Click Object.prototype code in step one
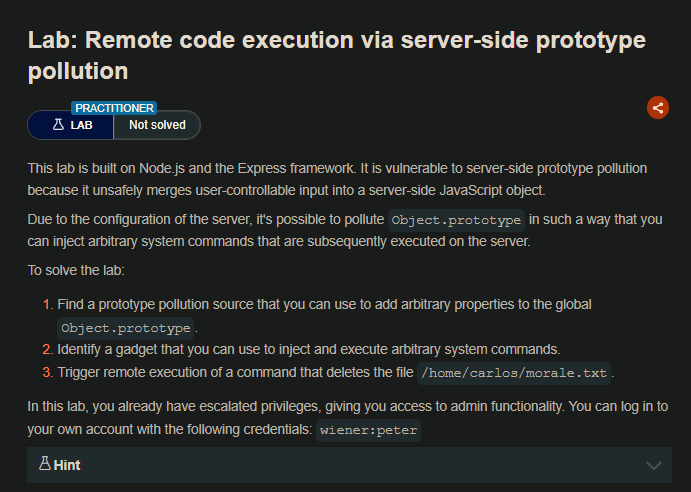This screenshot has height=492, width=691. [x=125, y=327]
